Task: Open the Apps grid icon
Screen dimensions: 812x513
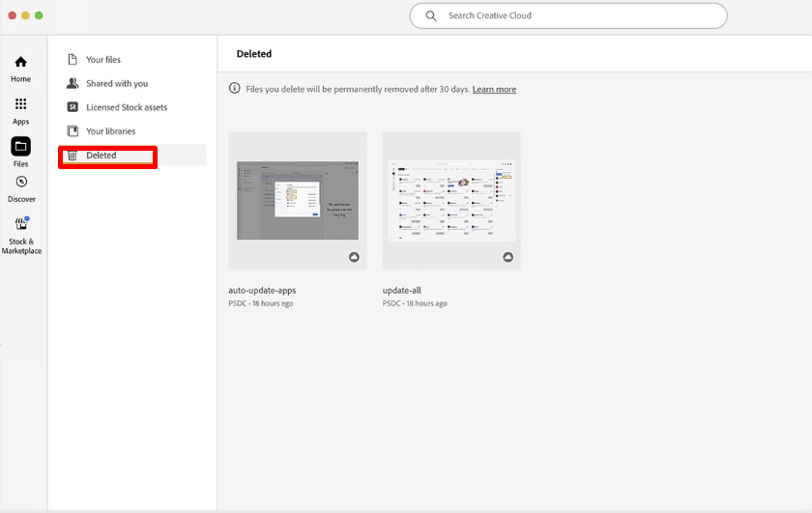Action: 20,104
